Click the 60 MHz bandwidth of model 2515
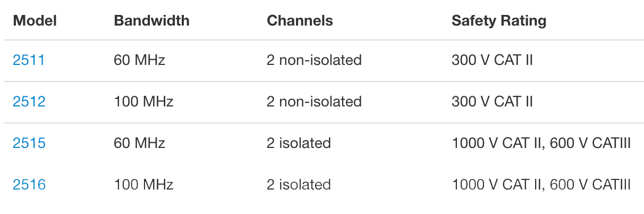The image size is (644, 214). (x=139, y=143)
